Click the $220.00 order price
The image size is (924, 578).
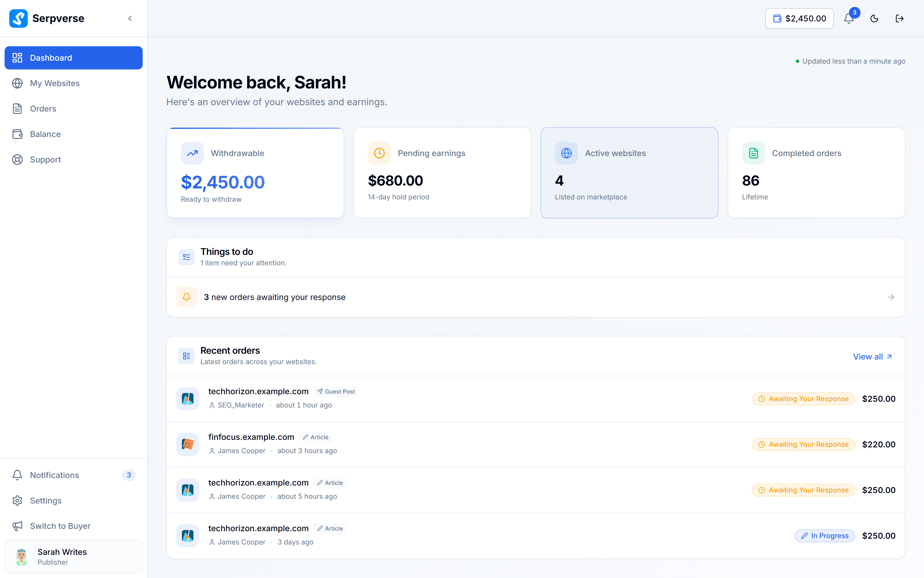879,444
